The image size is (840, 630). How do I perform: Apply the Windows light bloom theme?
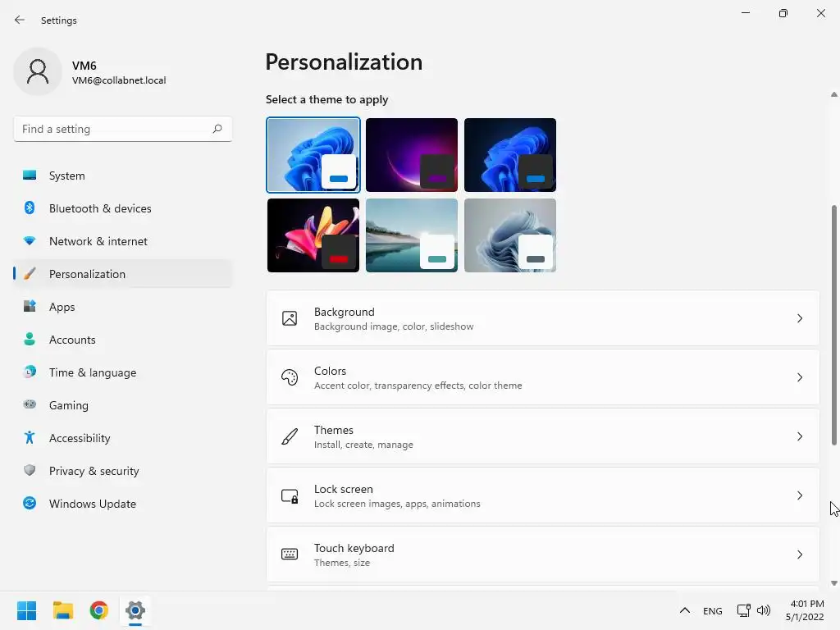pos(313,155)
